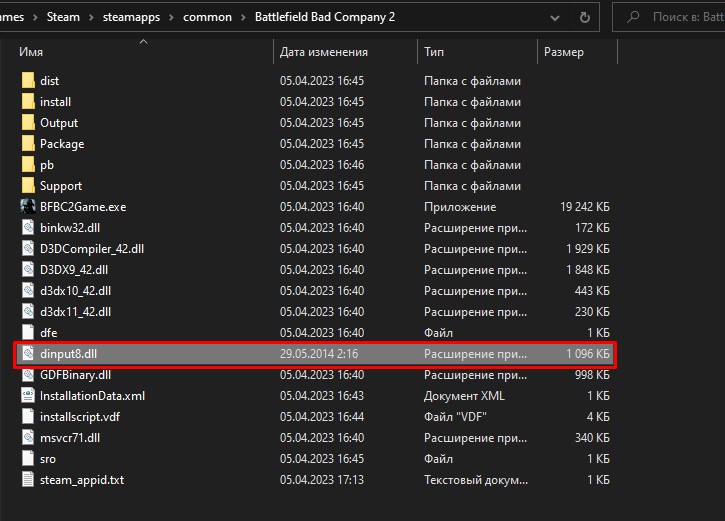Screen dimensions: 725x521
Task: Click the 19 242 КБ size cell
Action: pyautogui.click(x=585, y=207)
